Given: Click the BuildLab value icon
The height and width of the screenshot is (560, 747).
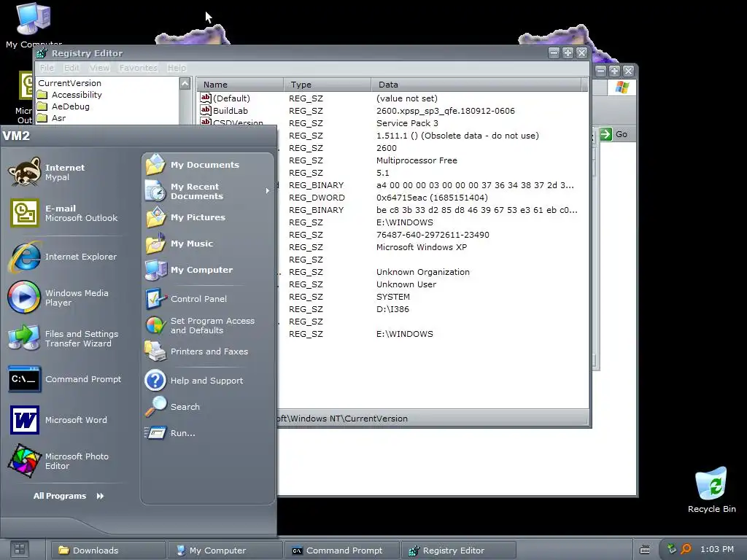Looking at the screenshot, I should [x=205, y=110].
